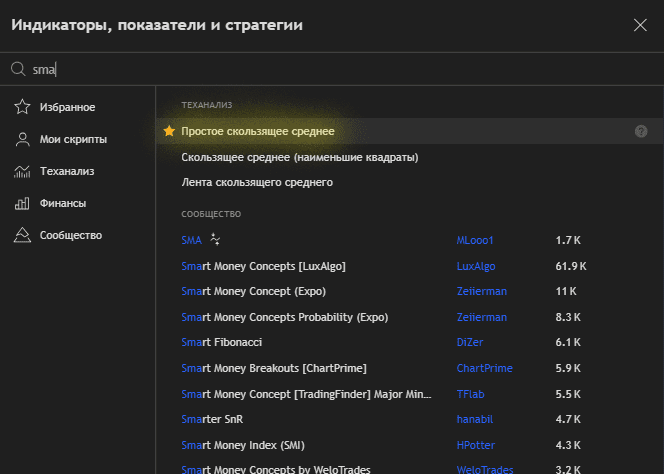Add Smart Fibonacci indicator
This screenshot has width=664, height=474.
point(221,342)
